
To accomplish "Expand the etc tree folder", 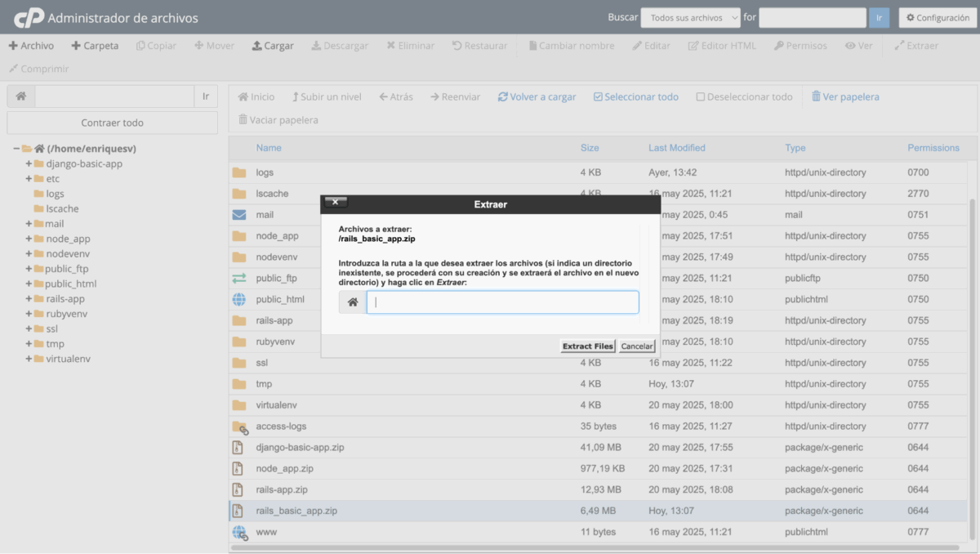I will coord(29,178).
